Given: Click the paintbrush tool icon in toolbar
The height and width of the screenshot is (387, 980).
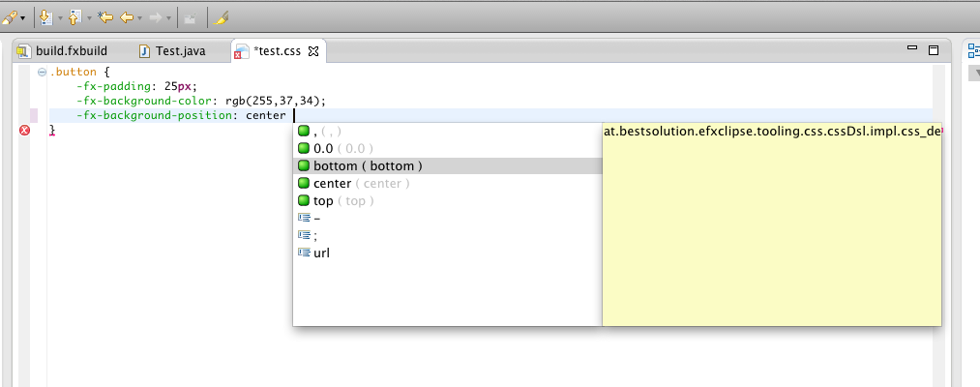Looking at the screenshot, I should (x=9, y=17).
